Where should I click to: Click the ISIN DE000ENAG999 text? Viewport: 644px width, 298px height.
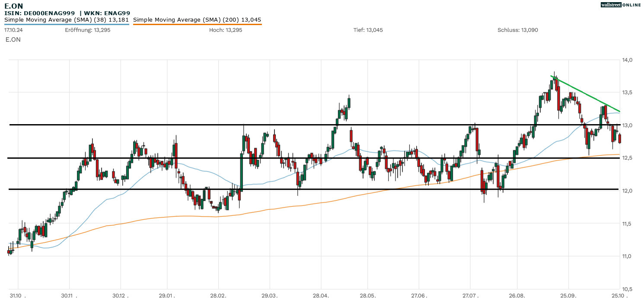40,13
